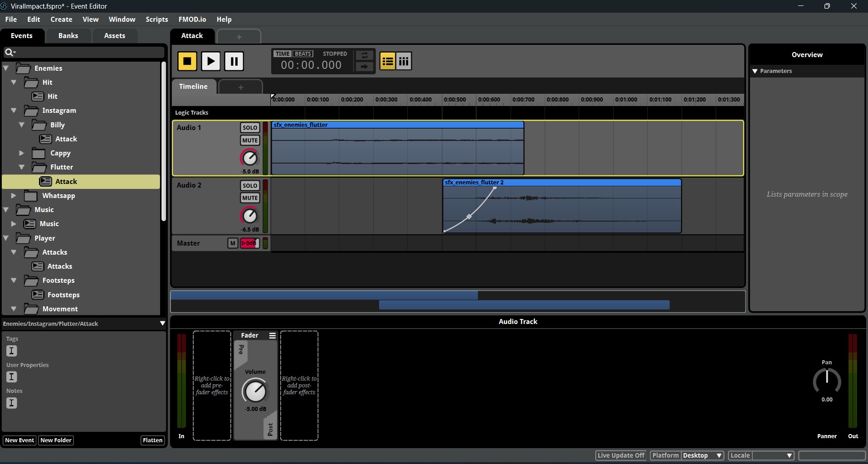Screen dimensions: 868x464
Task: Select the sfx_enemies_flutter 2 clip
Action: [x=562, y=206]
